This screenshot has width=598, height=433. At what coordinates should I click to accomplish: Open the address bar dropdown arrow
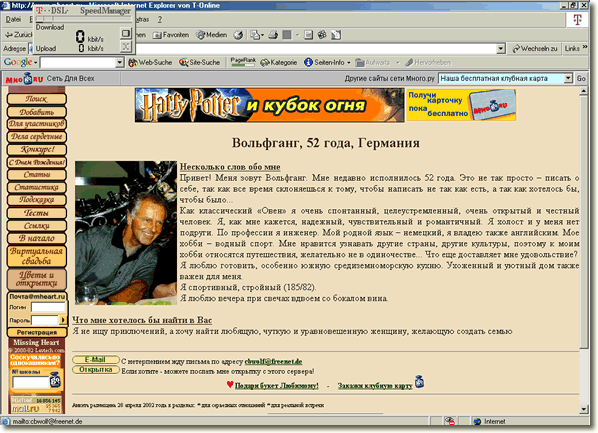click(x=501, y=48)
